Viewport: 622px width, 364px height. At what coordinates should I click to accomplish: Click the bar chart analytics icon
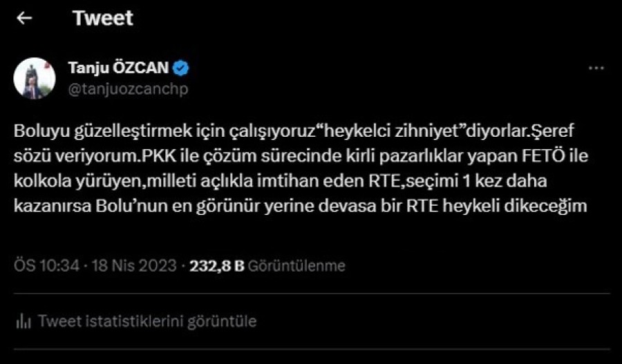23,320
